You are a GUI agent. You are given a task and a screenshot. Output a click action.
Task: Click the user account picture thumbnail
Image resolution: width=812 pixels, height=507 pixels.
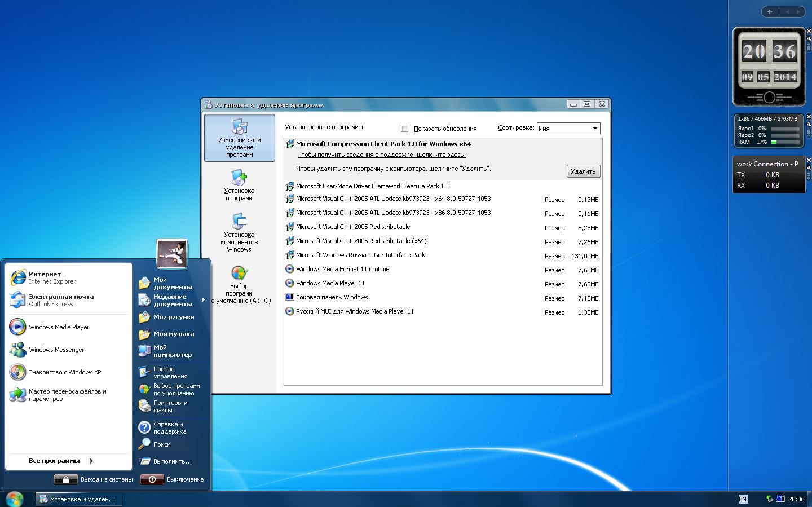point(171,254)
